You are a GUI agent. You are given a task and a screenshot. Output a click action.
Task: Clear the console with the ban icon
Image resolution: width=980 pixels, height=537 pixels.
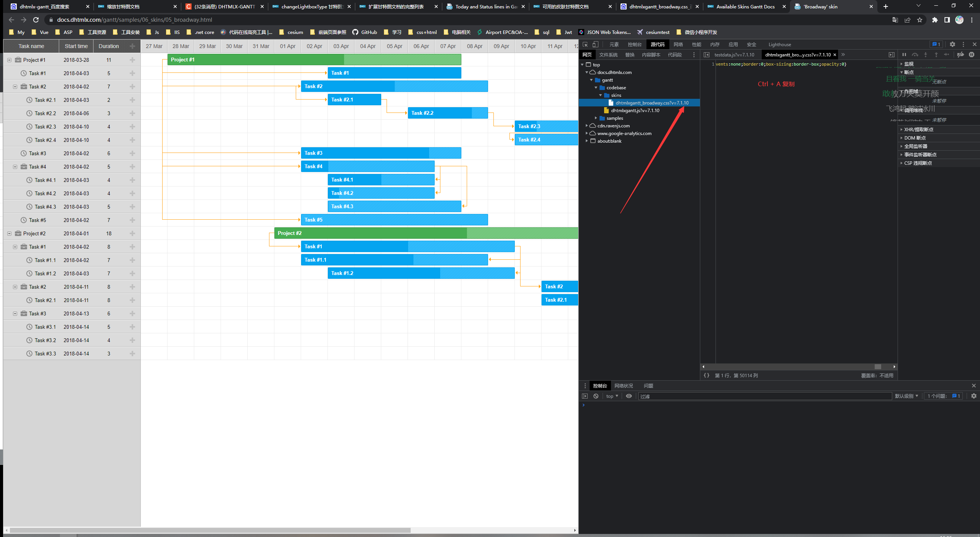coord(596,396)
